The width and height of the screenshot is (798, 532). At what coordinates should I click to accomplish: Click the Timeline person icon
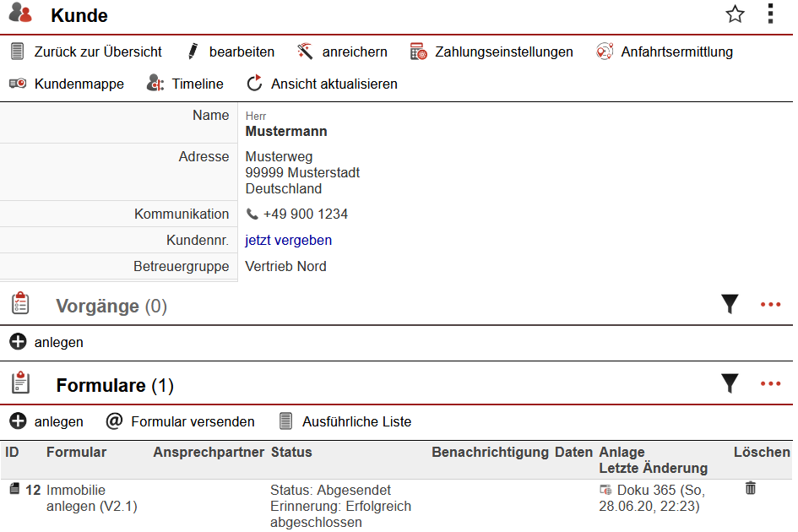pos(155,83)
